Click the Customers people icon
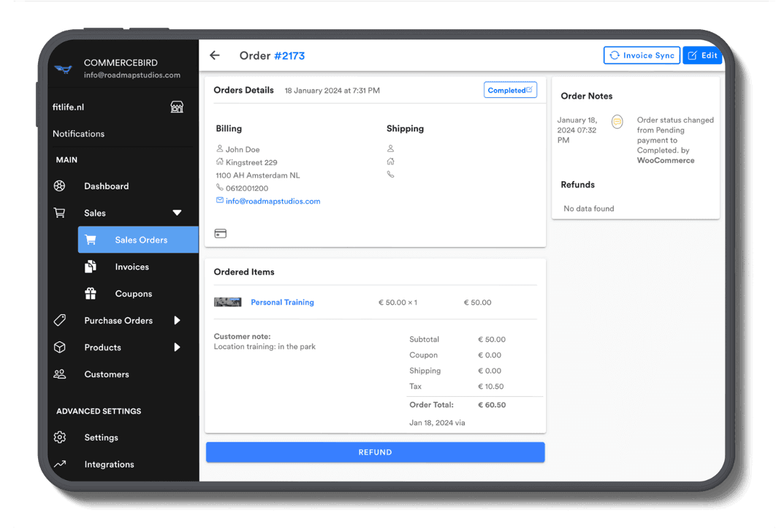This screenshot has height=532, width=779. 60,374
